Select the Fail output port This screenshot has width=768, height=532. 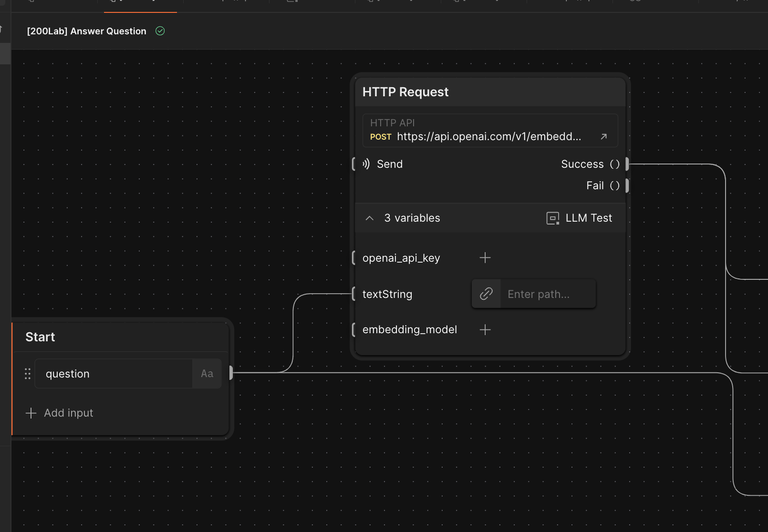pyautogui.click(x=627, y=186)
